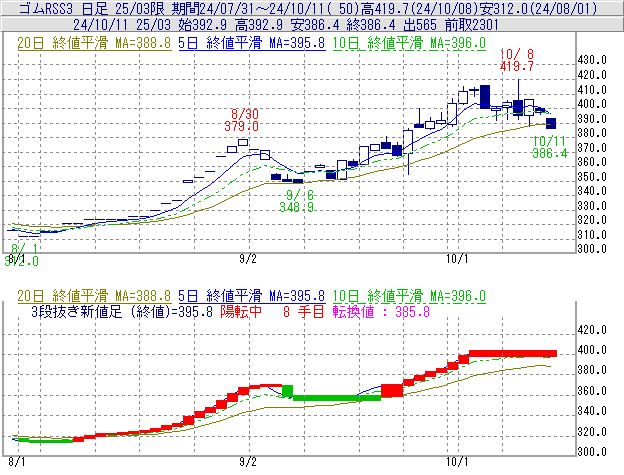The height and width of the screenshot is (475, 624).
Task: Click 20日 終値平滑 MA=388.8 in top chart
Action: (x=94, y=43)
